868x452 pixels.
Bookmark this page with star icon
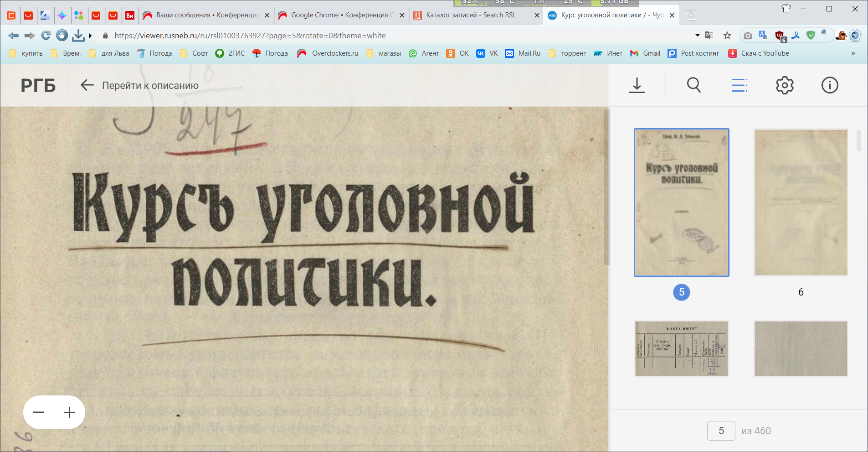click(727, 36)
